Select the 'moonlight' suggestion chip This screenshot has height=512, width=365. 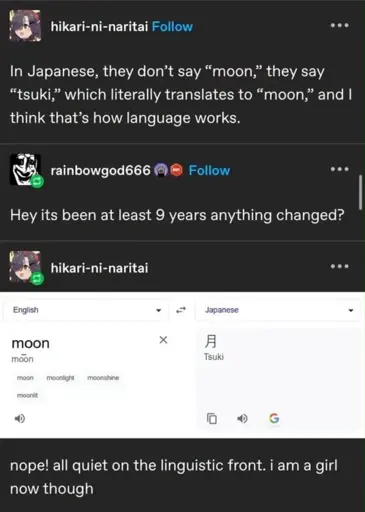60,378
